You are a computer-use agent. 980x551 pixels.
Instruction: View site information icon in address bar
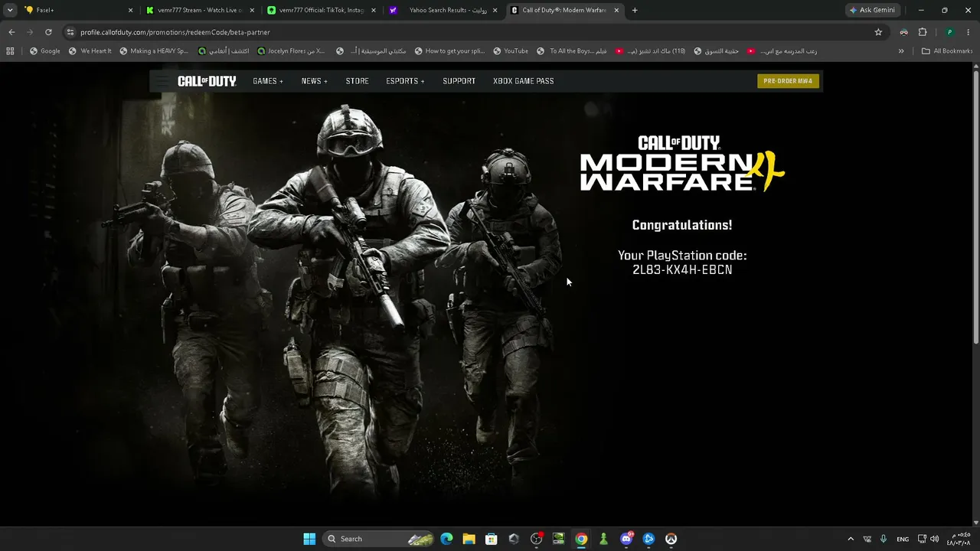[70, 32]
